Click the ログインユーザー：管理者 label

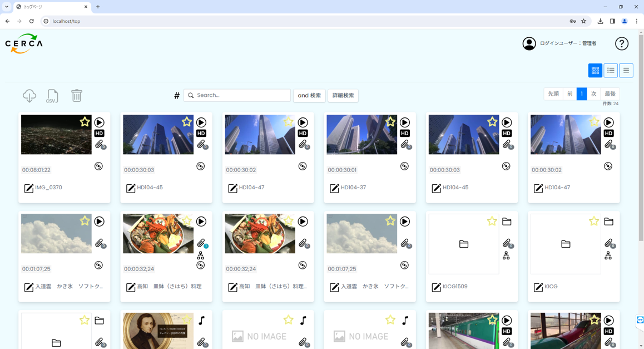click(x=568, y=43)
